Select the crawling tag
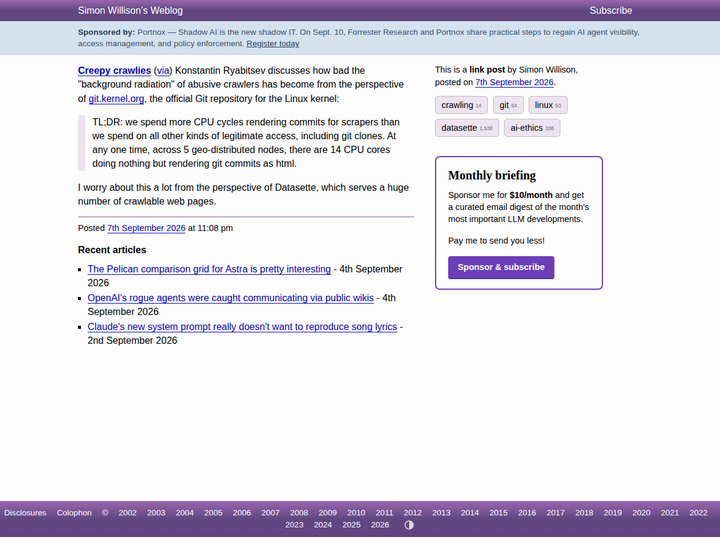This screenshot has height=540, width=720. (461, 105)
